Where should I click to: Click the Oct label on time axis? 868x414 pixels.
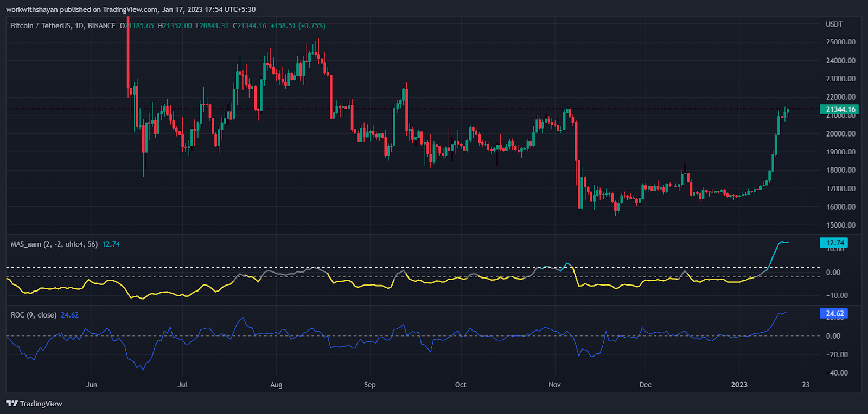point(461,385)
